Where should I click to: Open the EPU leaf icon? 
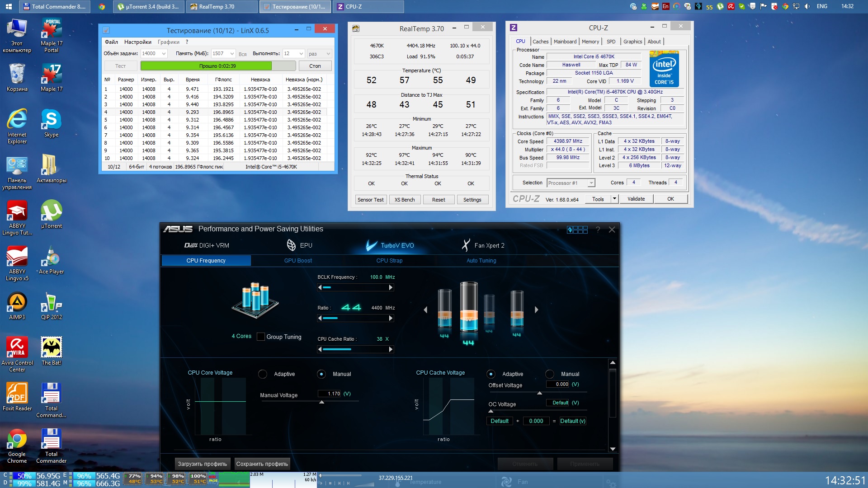[291, 245]
